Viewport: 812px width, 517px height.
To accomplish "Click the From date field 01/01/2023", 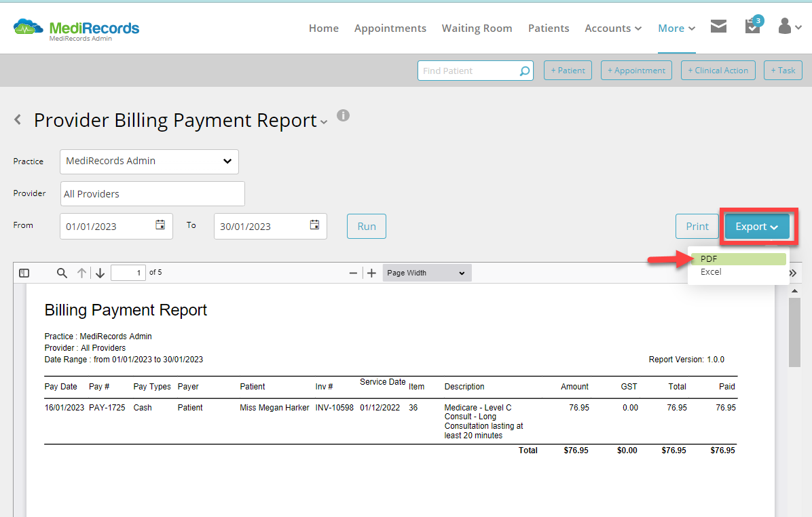I will [x=117, y=226].
